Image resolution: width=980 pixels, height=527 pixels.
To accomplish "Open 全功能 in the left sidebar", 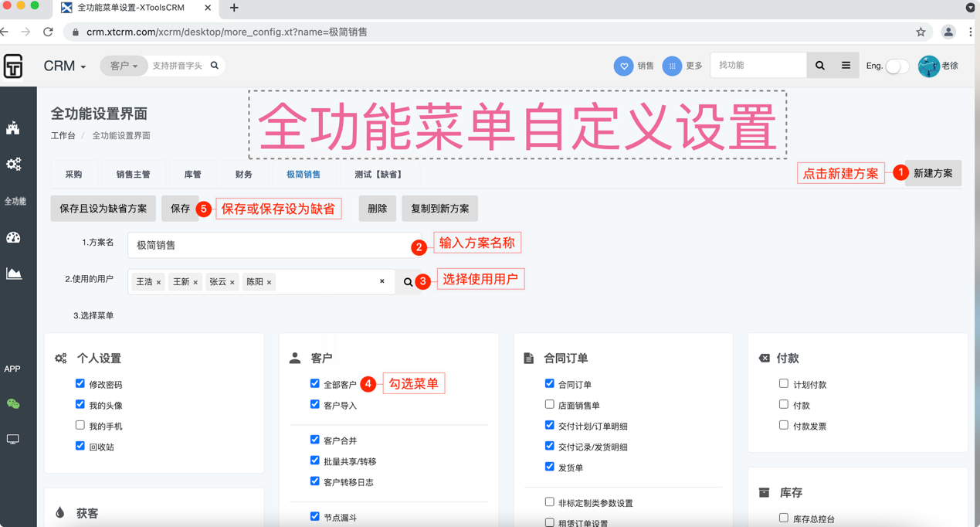I will coord(15,201).
